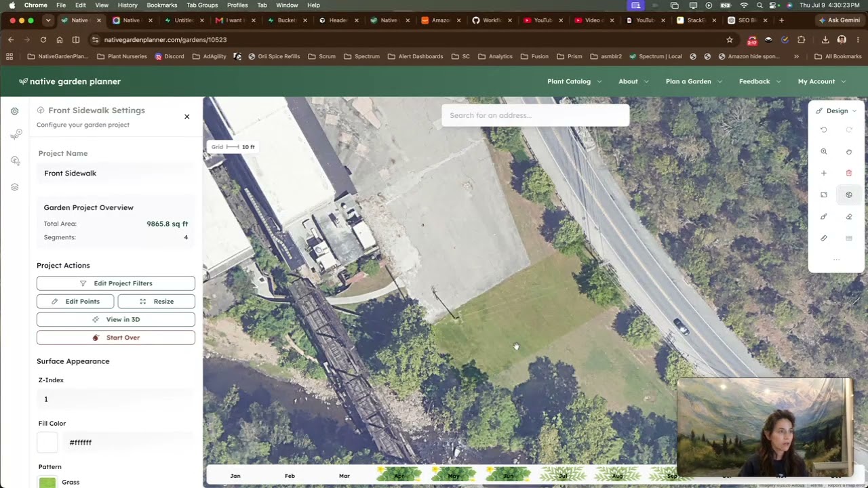
Task: Open a new browser tab
Action: click(x=781, y=20)
